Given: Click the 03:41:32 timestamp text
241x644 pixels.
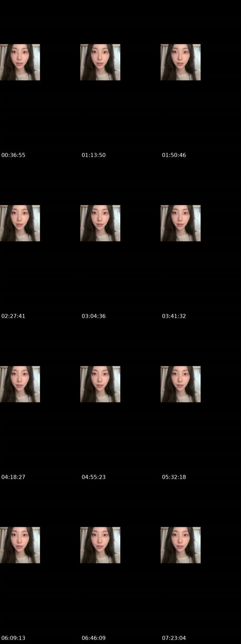Looking at the screenshot, I should point(174,316).
